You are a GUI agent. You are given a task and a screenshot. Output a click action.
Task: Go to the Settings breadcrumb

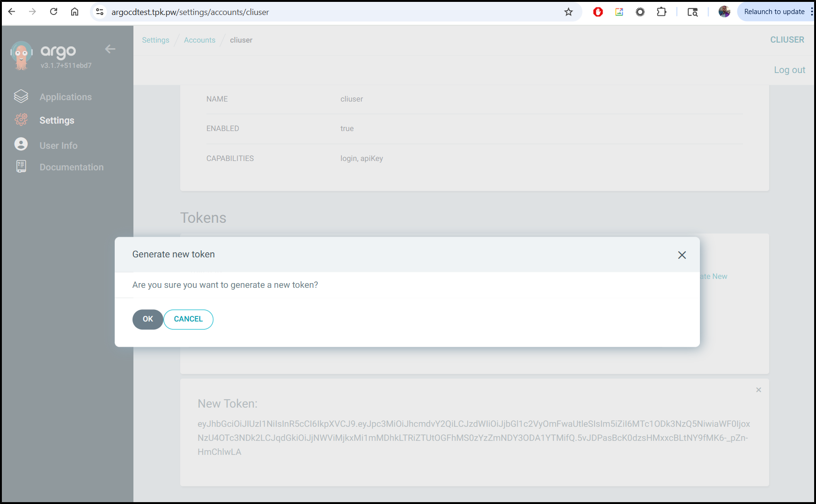pos(155,40)
